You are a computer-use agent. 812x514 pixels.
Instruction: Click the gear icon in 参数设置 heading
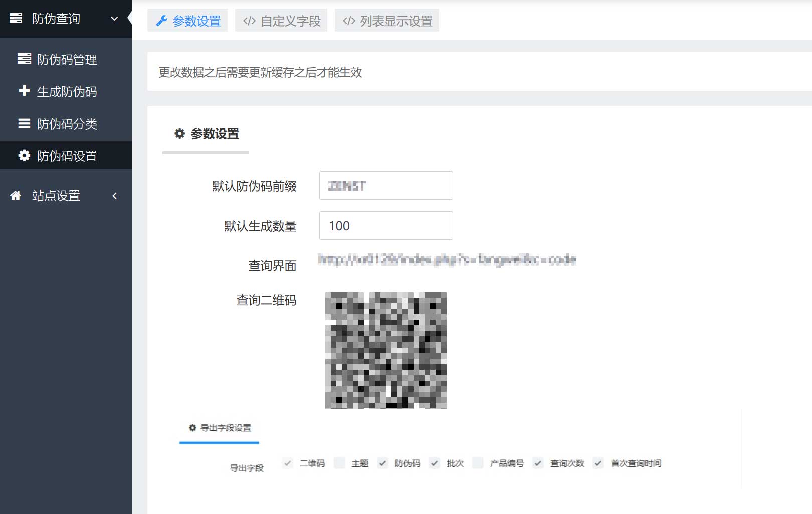pyautogui.click(x=179, y=133)
